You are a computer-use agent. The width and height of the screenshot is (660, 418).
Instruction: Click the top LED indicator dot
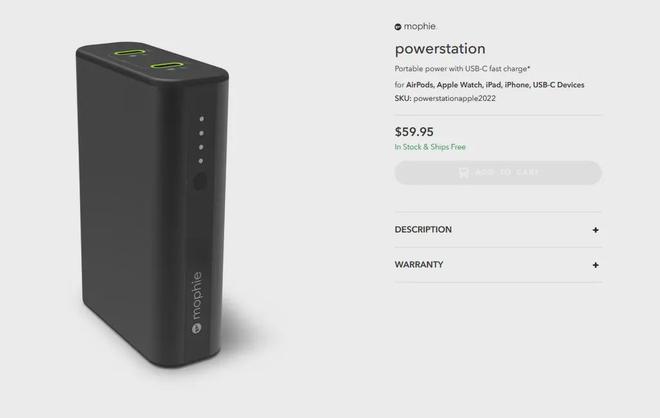[202, 119]
